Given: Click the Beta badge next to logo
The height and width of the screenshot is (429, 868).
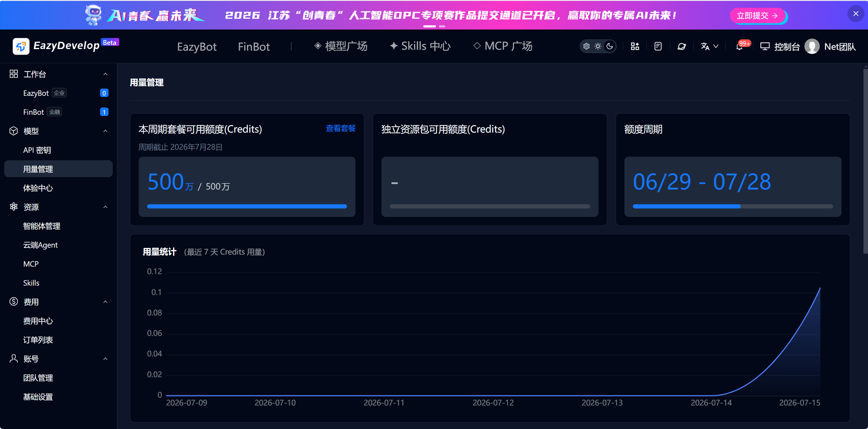Looking at the screenshot, I should (x=110, y=42).
